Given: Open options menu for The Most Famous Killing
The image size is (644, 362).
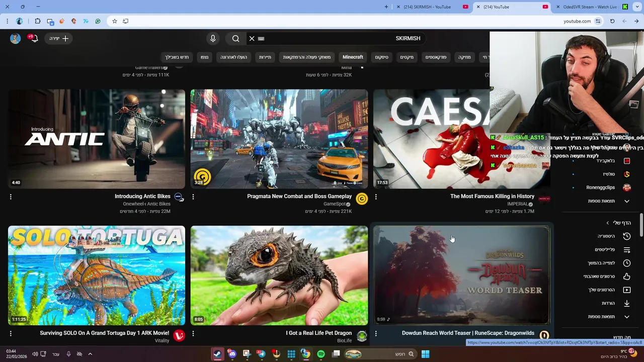Looking at the screenshot, I should click(376, 197).
